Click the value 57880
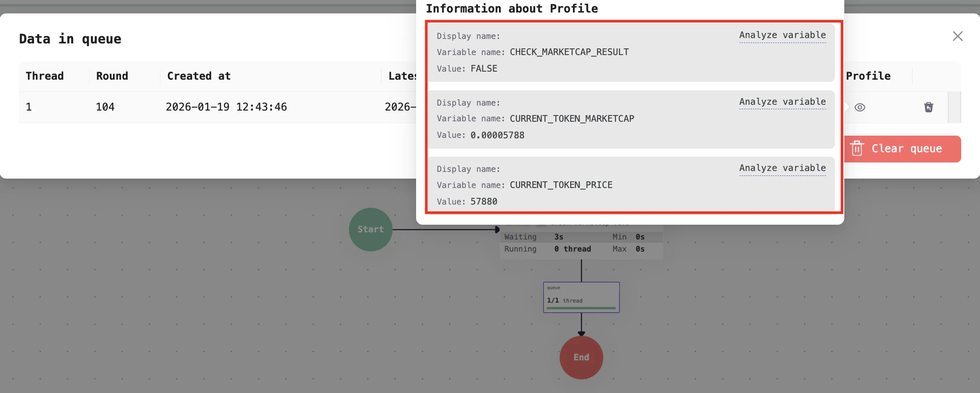980x393 pixels. [484, 201]
